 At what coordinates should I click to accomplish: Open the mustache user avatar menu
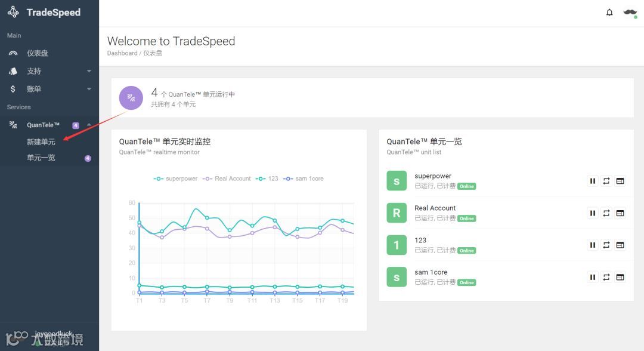pos(630,13)
